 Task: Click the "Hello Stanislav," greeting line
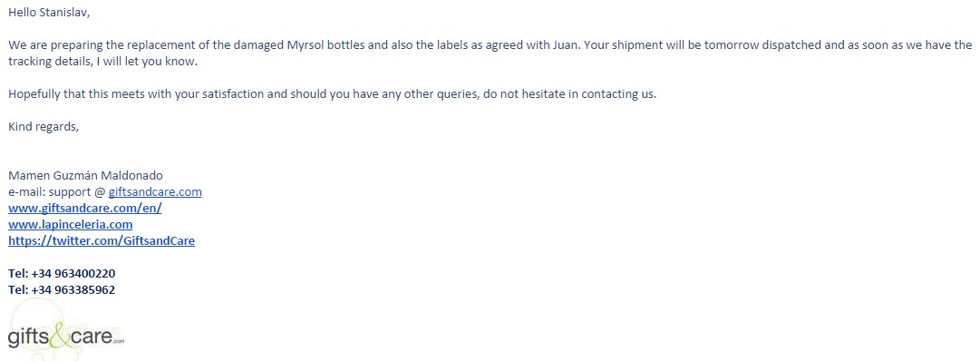(49, 13)
